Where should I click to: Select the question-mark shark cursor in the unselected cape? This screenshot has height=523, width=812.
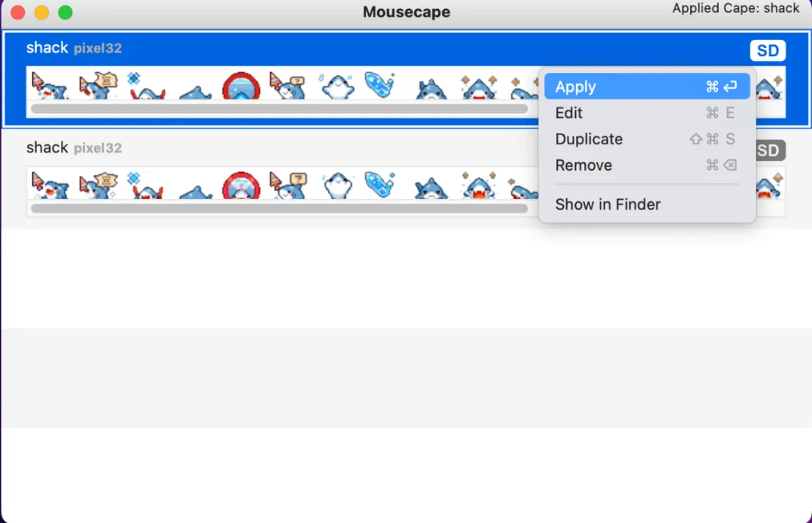287,186
